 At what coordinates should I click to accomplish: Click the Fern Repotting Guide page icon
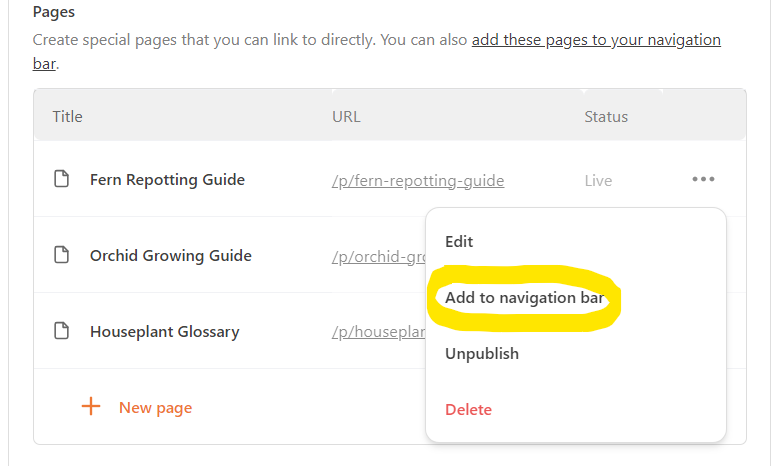click(61, 179)
